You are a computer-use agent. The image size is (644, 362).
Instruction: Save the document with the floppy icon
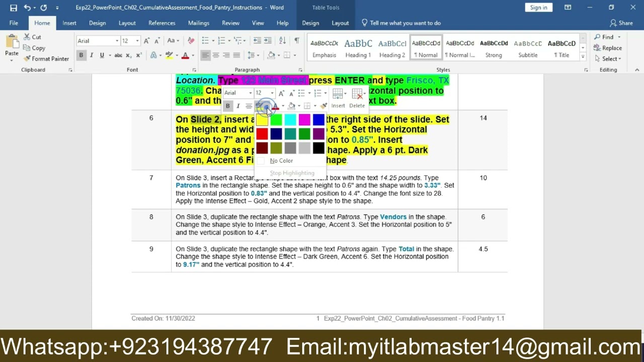tap(14, 8)
